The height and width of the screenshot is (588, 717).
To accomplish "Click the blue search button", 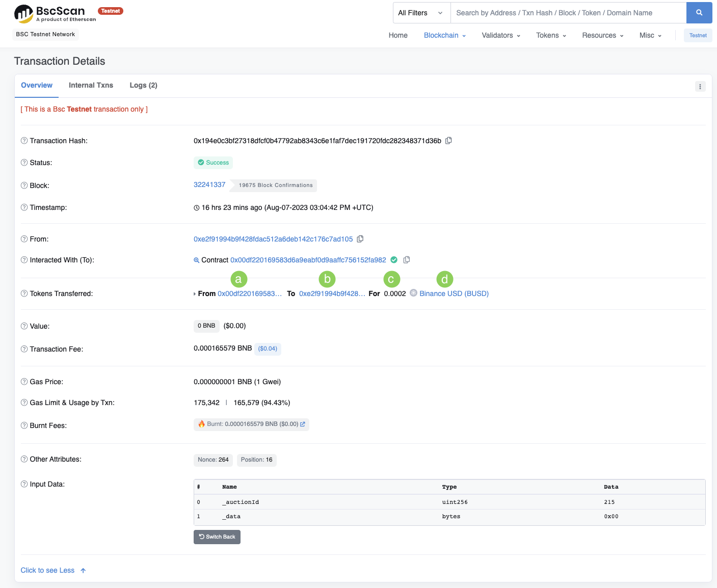I will coord(699,13).
